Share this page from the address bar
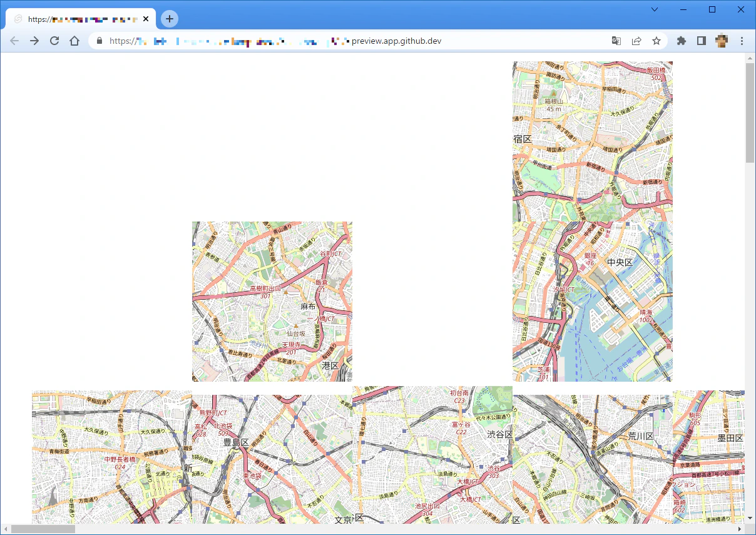The height and width of the screenshot is (535, 756). (636, 41)
